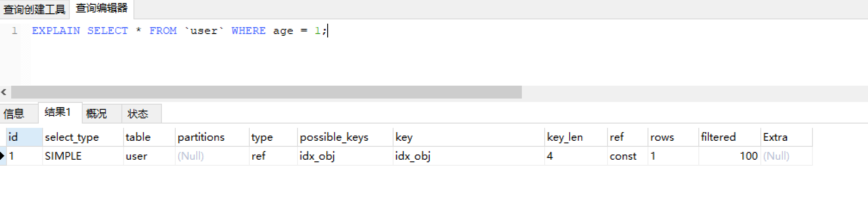
Task: Select the 查询编辑器 tab
Action: pos(102,8)
